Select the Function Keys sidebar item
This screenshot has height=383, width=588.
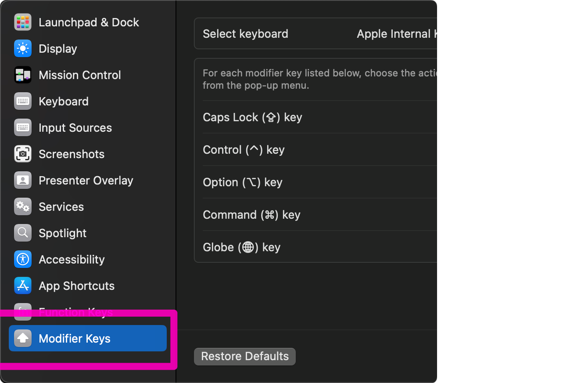88,312
